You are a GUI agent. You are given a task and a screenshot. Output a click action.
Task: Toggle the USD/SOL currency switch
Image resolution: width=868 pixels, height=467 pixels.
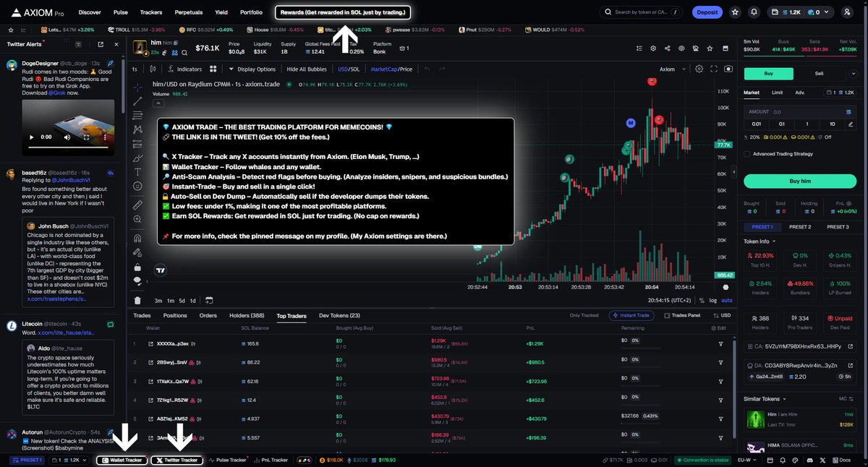[349, 69]
